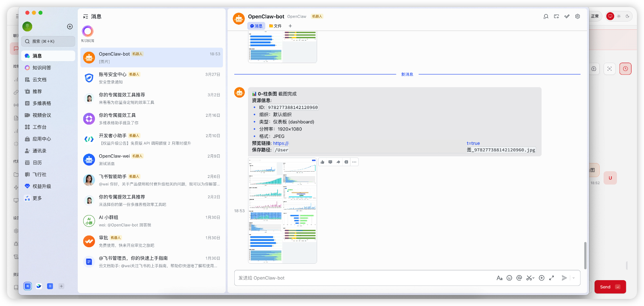644x306 pixels.
Task: Open text formatting with the Aa icon
Action: point(500,278)
